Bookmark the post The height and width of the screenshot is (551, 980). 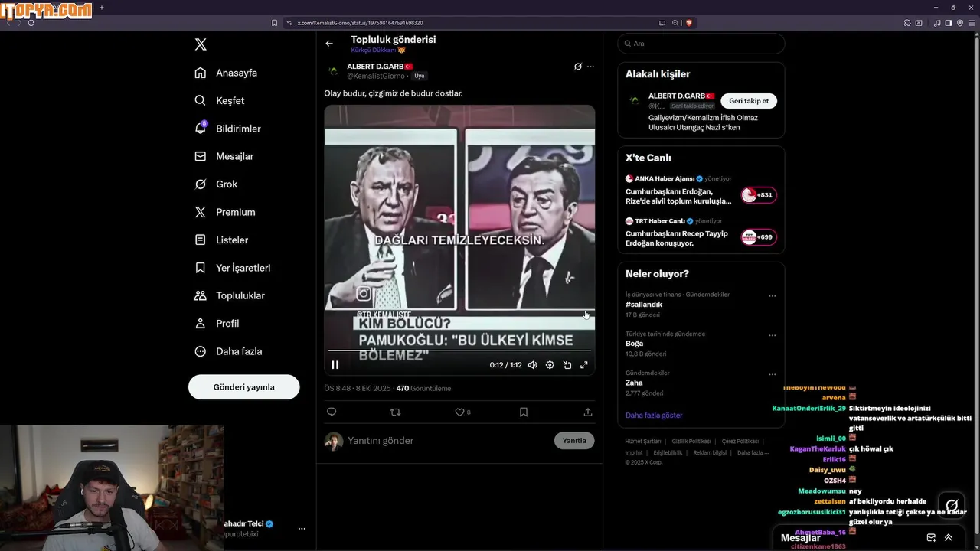[524, 412]
